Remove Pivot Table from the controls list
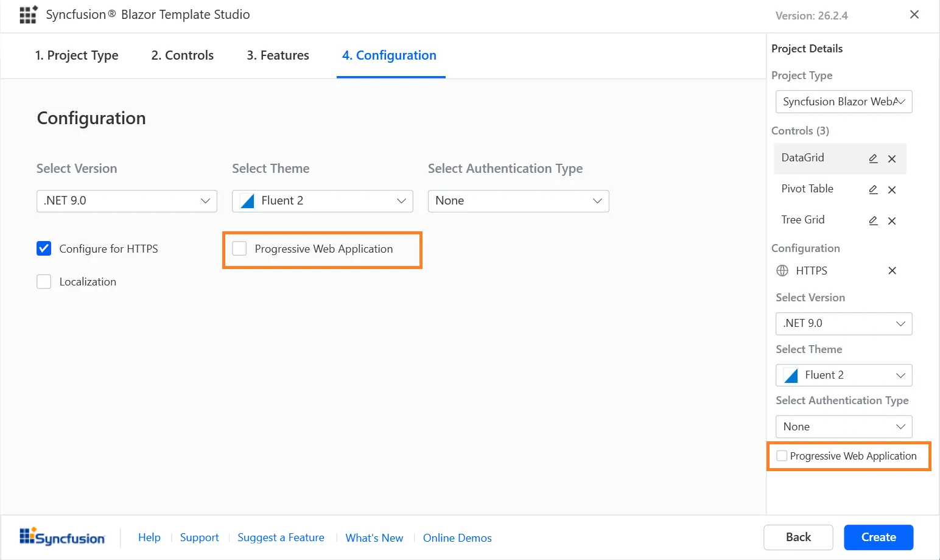The height and width of the screenshot is (560, 940). 892,190
